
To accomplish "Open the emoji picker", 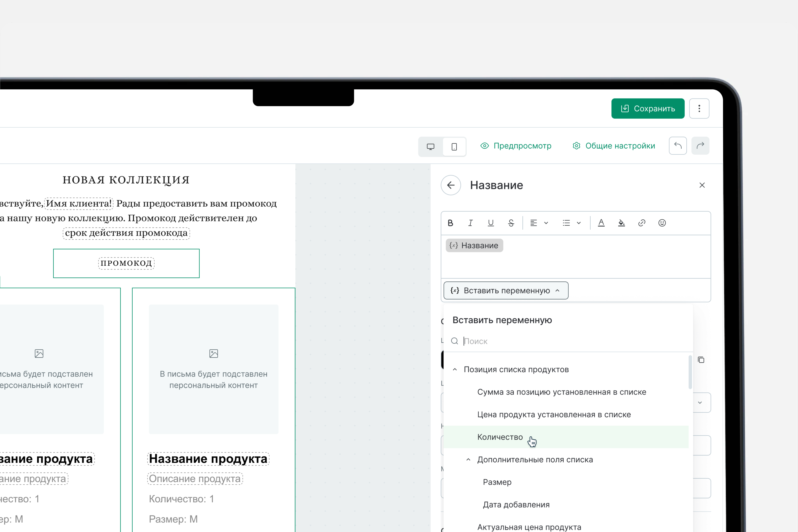I will [x=662, y=223].
